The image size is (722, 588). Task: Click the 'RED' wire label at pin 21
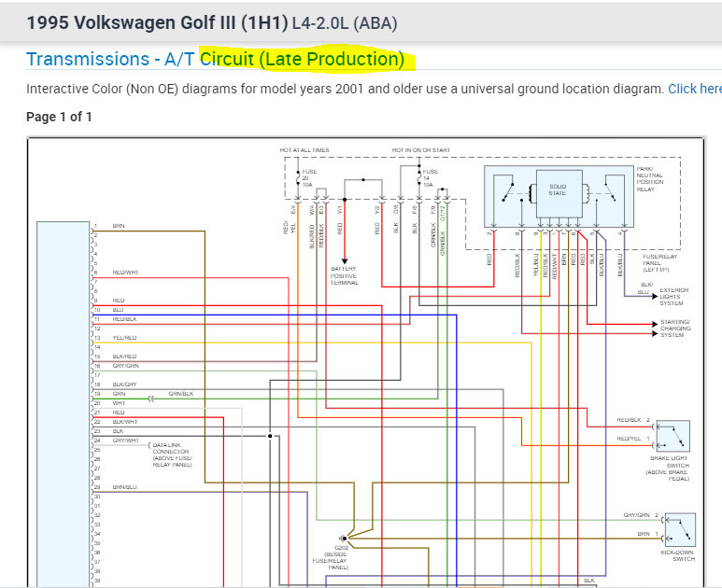coord(119,413)
